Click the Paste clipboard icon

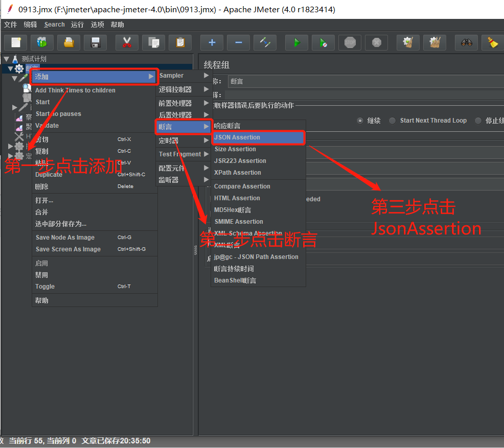pos(180,42)
